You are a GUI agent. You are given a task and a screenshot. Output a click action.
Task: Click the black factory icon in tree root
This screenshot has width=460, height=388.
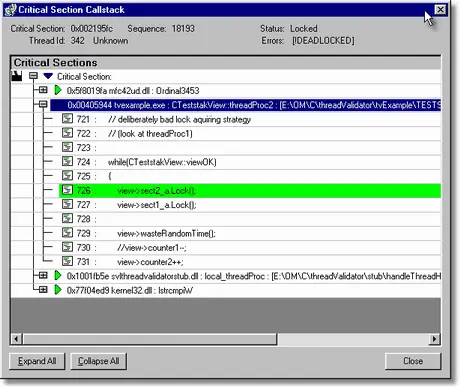(17, 76)
